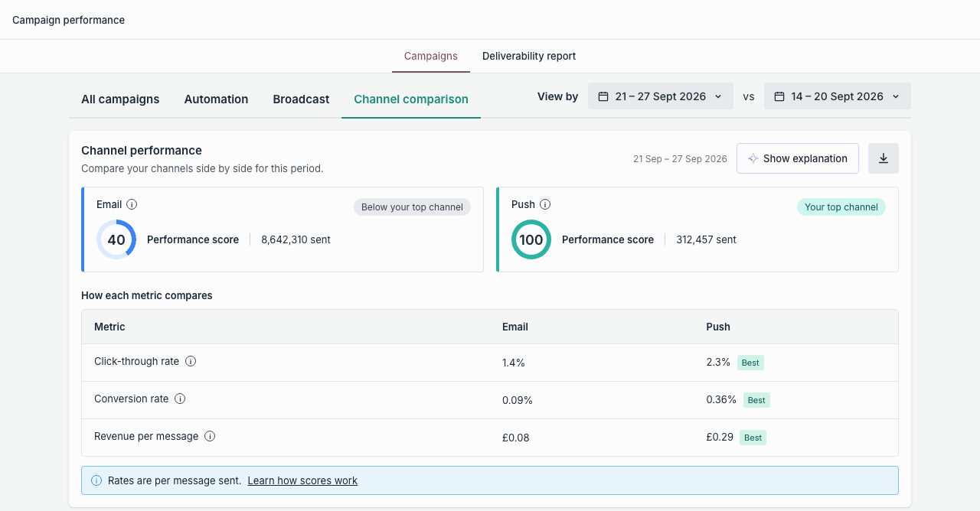Image resolution: width=980 pixels, height=511 pixels.
Task: Open the 14 – 20 Sept 2026 comparison dropdown
Action: coord(838,96)
